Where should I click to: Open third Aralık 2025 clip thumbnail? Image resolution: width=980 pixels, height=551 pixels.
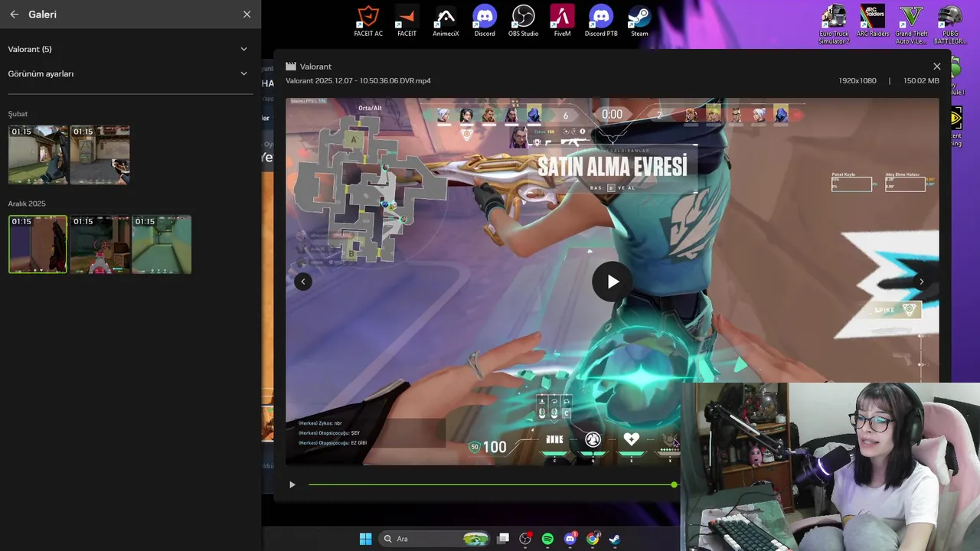(162, 244)
